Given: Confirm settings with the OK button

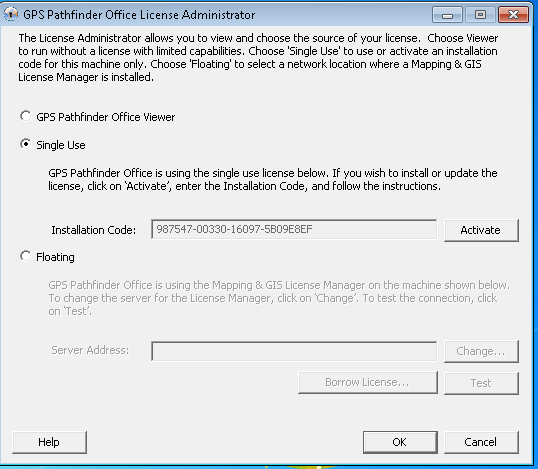Looking at the screenshot, I should click(400, 442).
